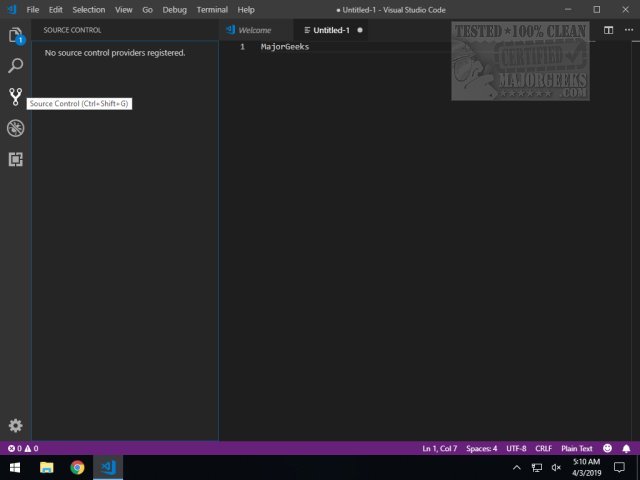Click the SOURCE CONTROL panel header
This screenshot has height=480, width=640.
click(x=72, y=30)
